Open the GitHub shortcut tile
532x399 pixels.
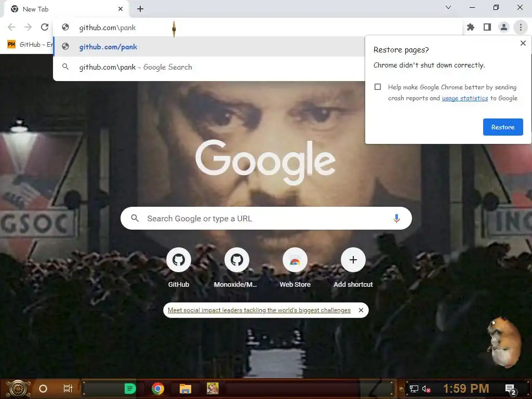point(179,268)
